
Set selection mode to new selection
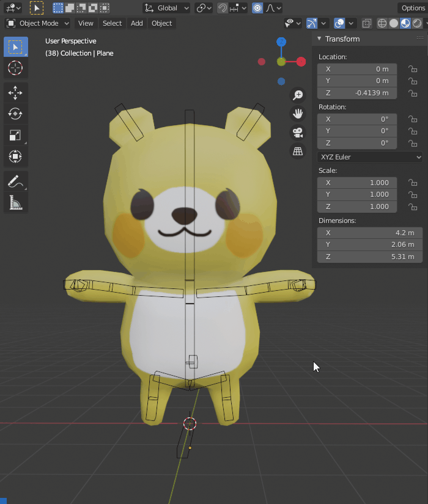(58, 8)
